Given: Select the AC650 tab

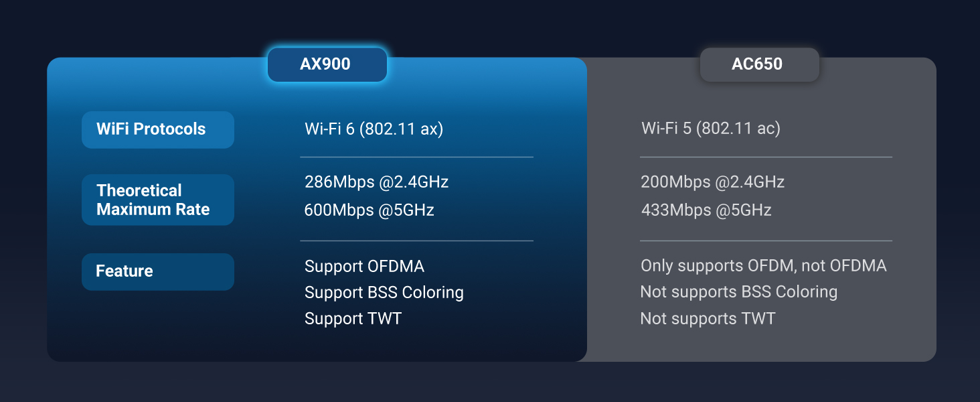Looking at the screenshot, I should (x=759, y=65).
